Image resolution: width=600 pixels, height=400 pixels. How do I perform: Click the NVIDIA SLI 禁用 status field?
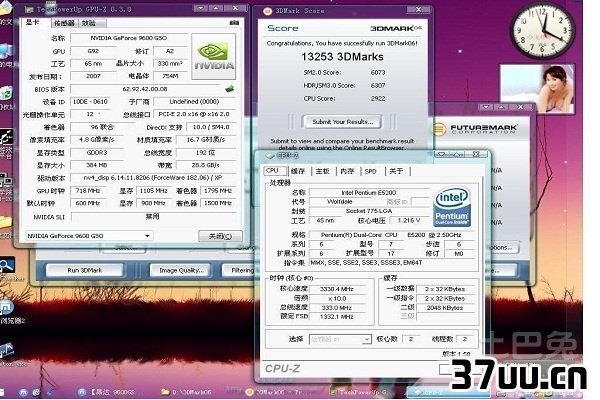pyautogui.click(x=153, y=217)
